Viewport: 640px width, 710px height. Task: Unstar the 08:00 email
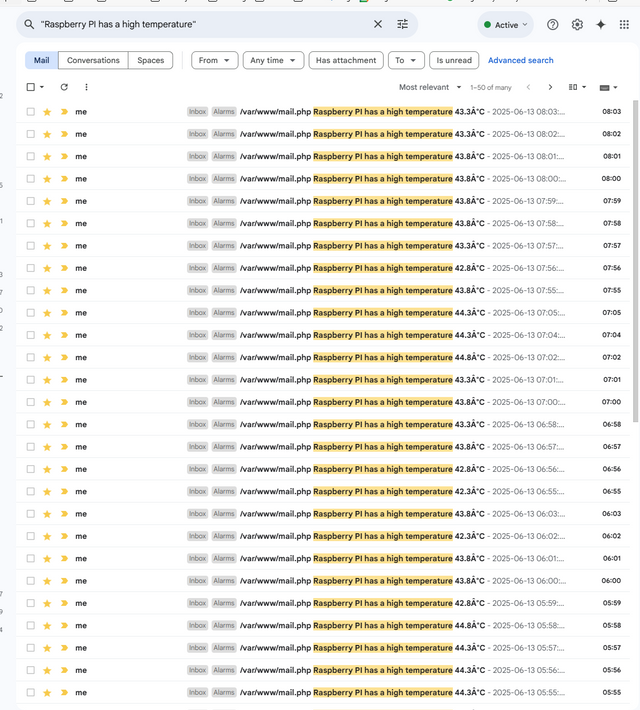click(x=47, y=179)
